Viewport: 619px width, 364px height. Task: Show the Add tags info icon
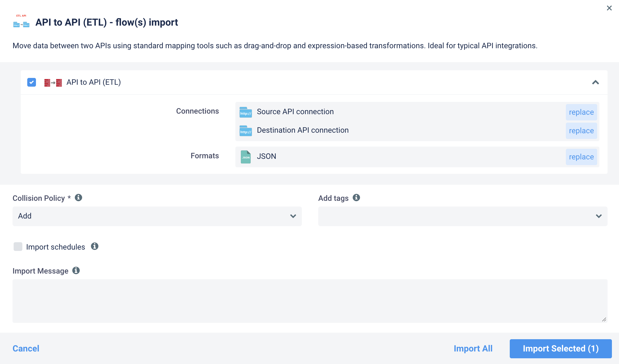tap(356, 198)
